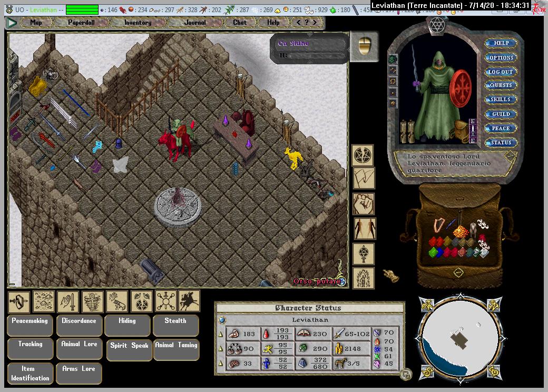548x392 pixels.
Task: Click the LOG OUT button
Action: tap(501, 72)
